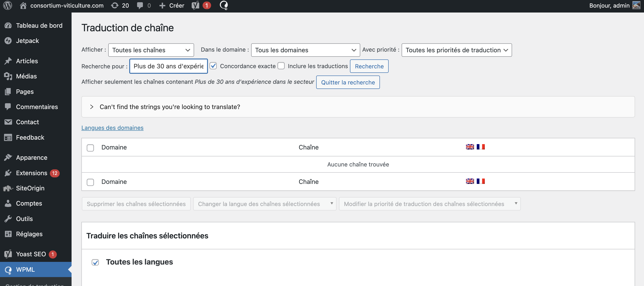Image resolution: width=644 pixels, height=286 pixels.
Task: Click the Domaine column header at top
Action: coord(114,147)
